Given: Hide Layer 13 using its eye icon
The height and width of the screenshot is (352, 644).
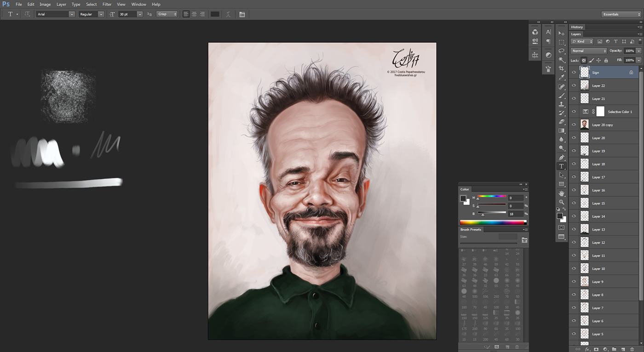Looking at the screenshot, I should click(x=574, y=229).
